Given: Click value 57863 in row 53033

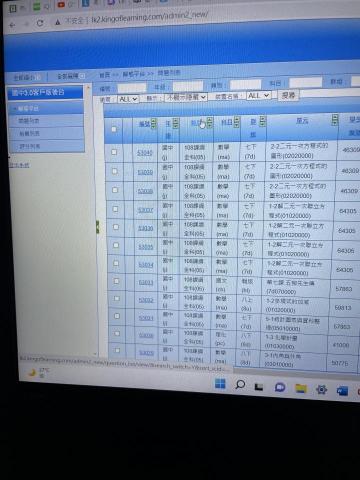Looking at the screenshot, I should point(344,289).
